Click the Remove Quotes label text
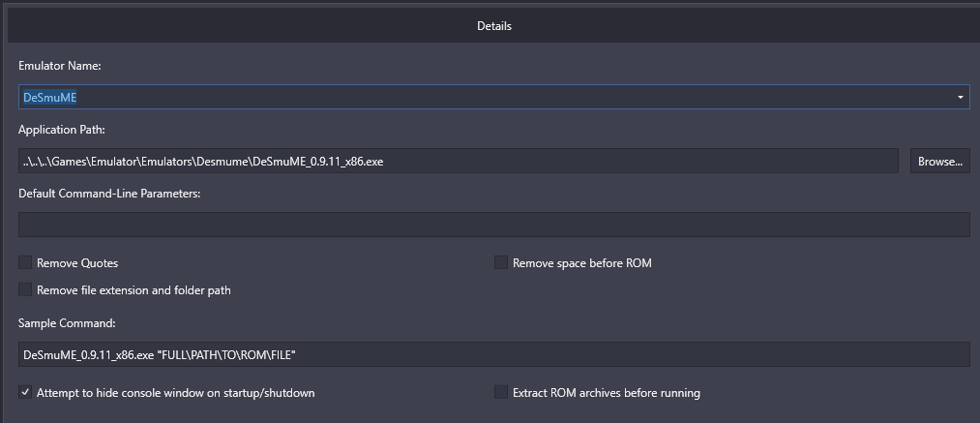This screenshot has height=423, width=980. tap(77, 263)
